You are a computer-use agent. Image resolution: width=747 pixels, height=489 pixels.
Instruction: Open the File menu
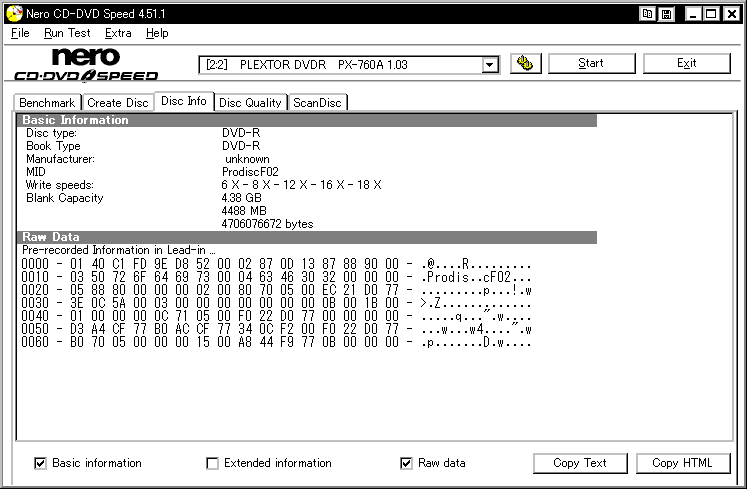click(20, 33)
